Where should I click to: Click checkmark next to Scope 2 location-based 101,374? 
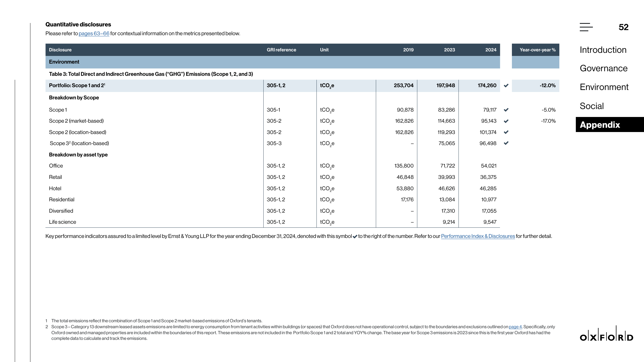(x=506, y=132)
